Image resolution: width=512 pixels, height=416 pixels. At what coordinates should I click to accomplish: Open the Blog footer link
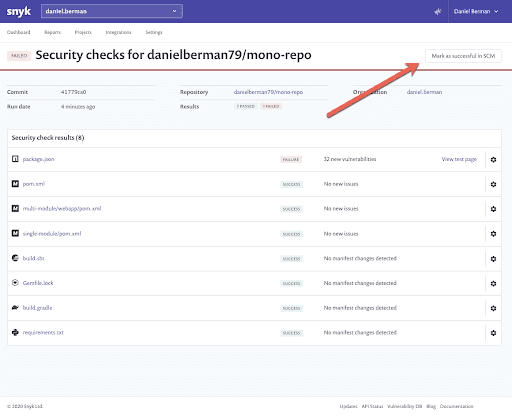pyautogui.click(x=431, y=406)
